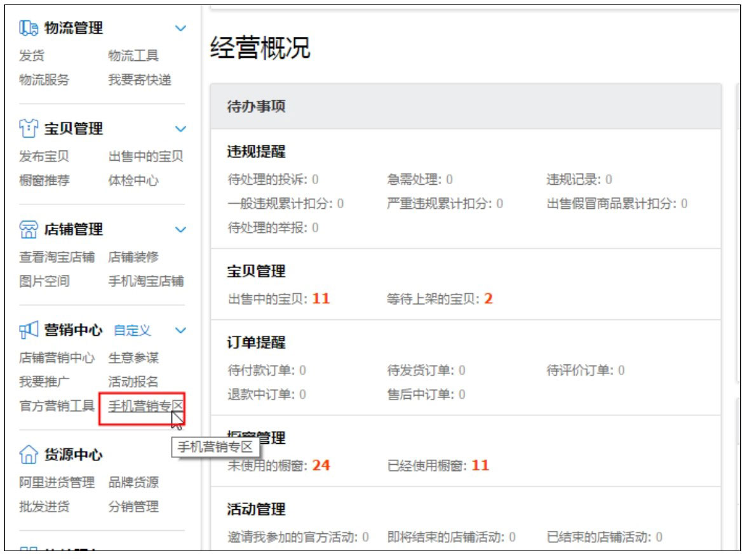The height and width of the screenshot is (560, 747).
Task: Collapse the 物流管理 section chevron
Action: pos(179,27)
